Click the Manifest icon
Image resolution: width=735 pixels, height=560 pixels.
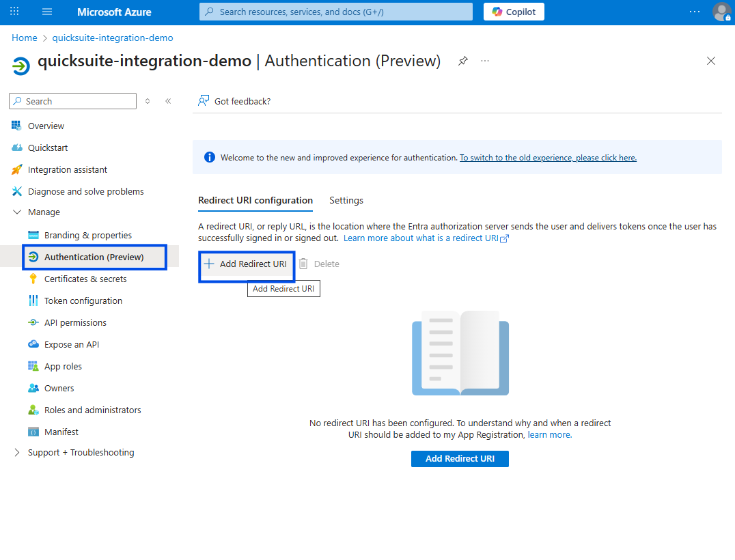click(x=33, y=432)
